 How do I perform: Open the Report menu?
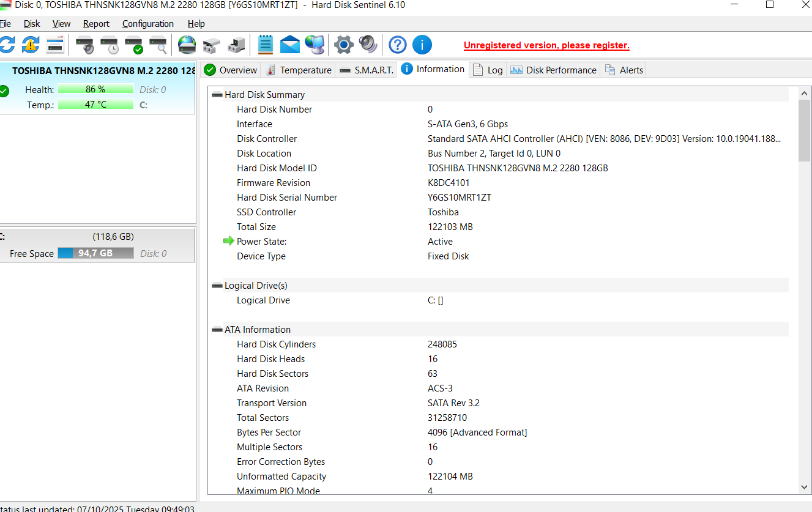pyautogui.click(x=96, y=24)
